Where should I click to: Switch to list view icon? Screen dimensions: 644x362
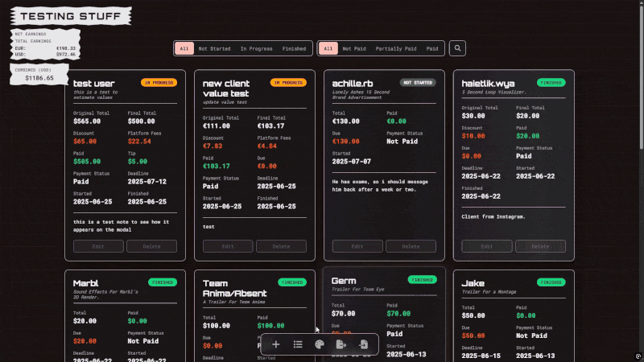pos(298,344)
